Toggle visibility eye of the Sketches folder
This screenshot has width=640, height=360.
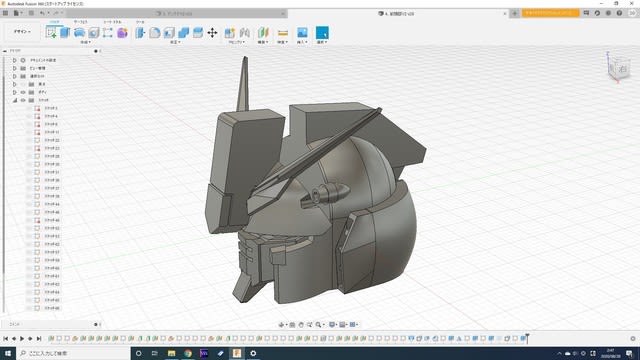(x=23, y=100)
